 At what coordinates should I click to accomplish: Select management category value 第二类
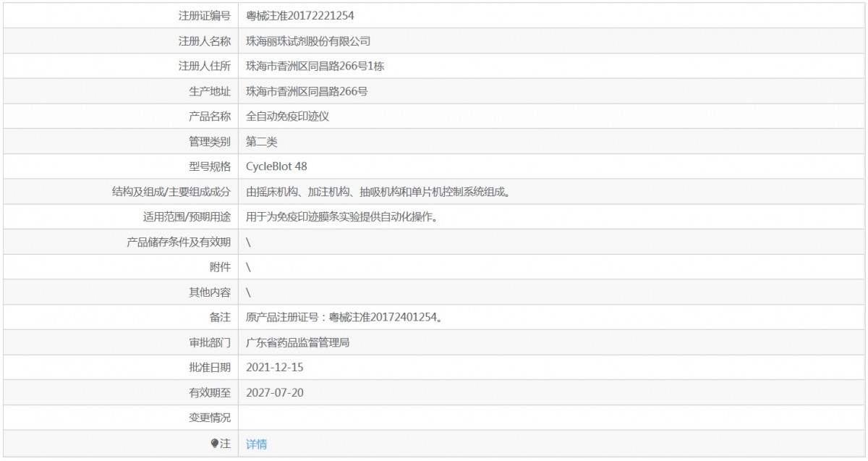click(262, 141)
